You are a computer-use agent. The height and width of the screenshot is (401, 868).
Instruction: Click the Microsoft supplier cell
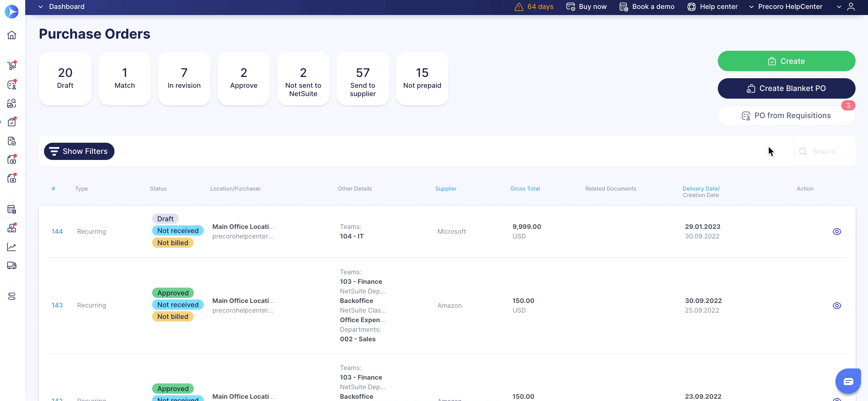452,232
